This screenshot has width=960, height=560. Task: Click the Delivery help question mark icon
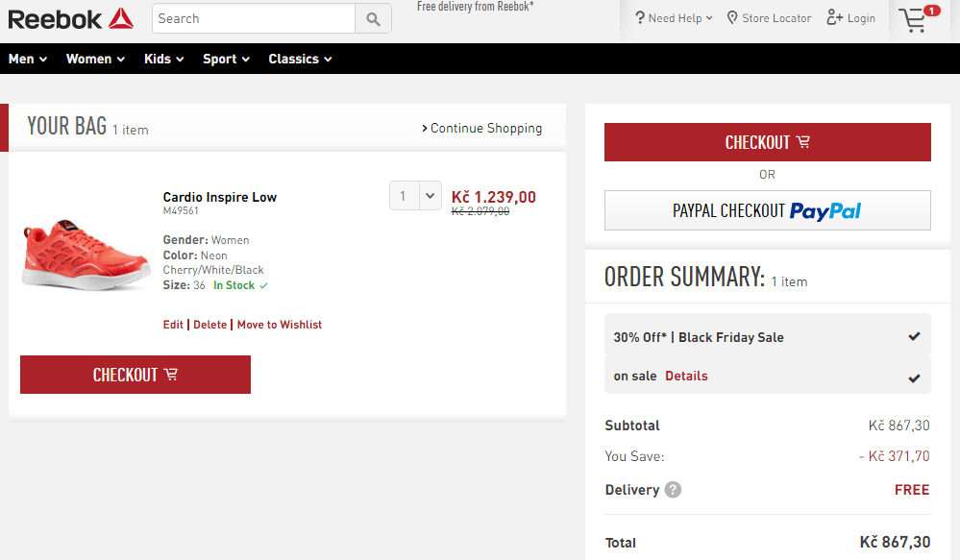pos(673,490)
